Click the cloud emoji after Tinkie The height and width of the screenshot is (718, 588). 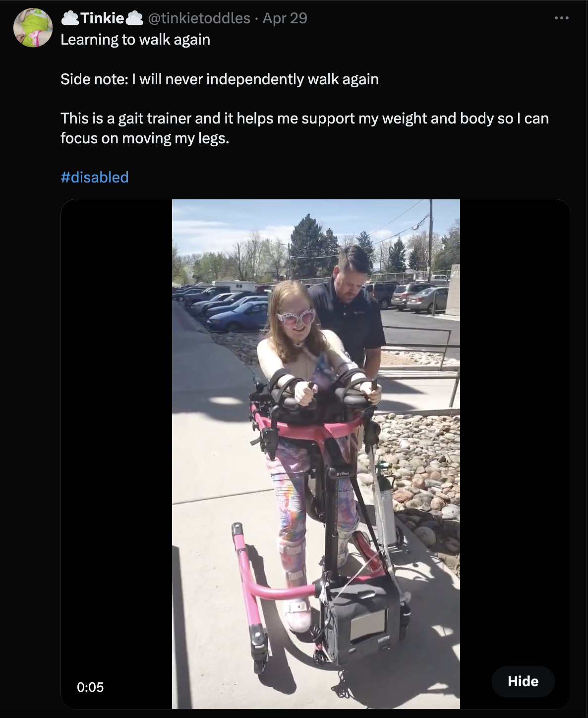(x=134, y=18)
